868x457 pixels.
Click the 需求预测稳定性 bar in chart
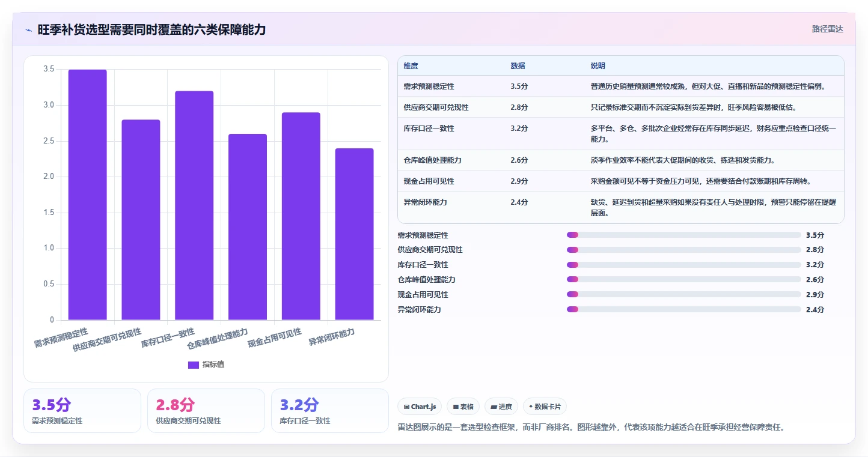tap(87, 195)
